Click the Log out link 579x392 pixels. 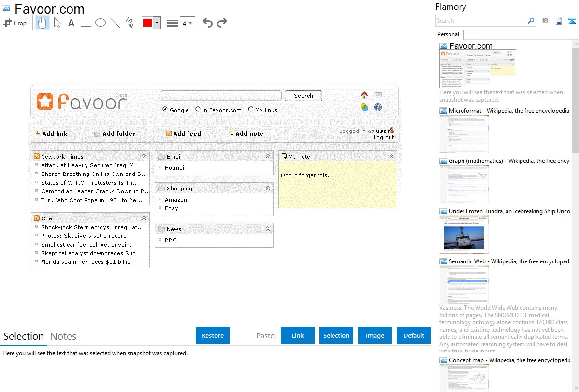[x=384, y=137]
